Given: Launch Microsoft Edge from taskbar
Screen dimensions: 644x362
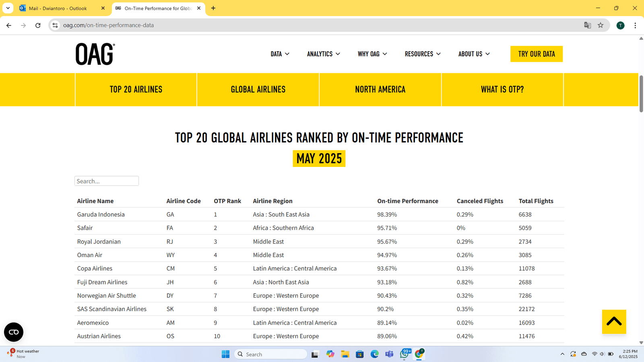Looking at the screenshot, I should [375, 354].
